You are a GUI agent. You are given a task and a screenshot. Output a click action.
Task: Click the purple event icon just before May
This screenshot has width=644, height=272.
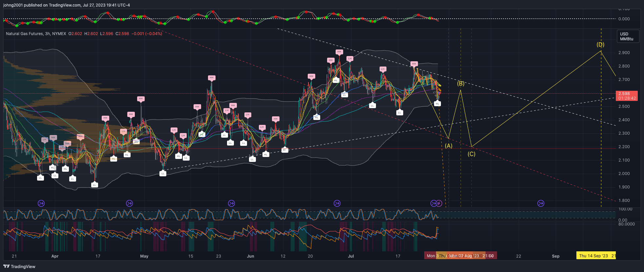coord(129,204)
